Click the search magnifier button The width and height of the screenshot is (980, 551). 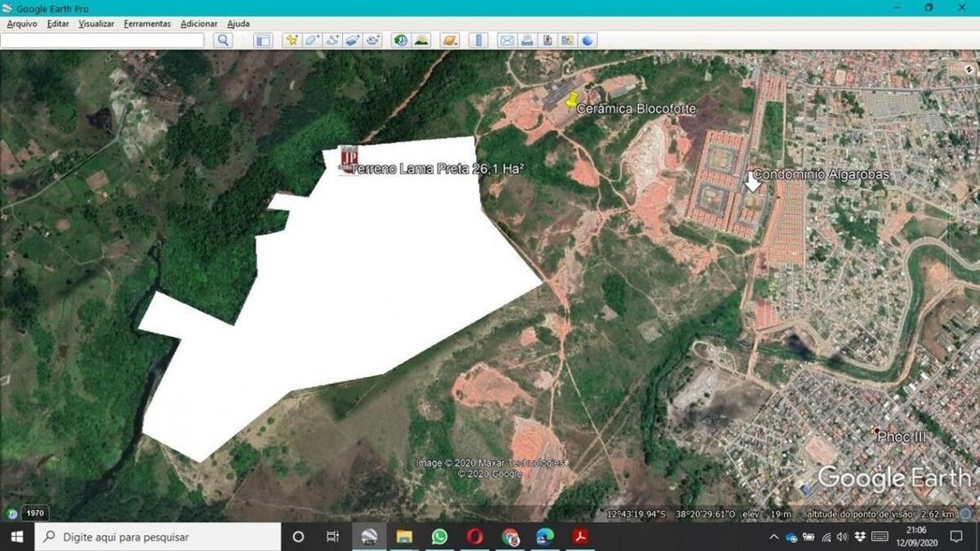point(223,41)
